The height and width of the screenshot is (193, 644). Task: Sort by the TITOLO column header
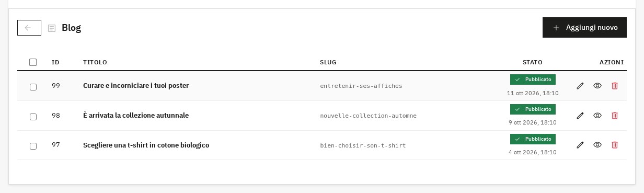coord(95,62)
